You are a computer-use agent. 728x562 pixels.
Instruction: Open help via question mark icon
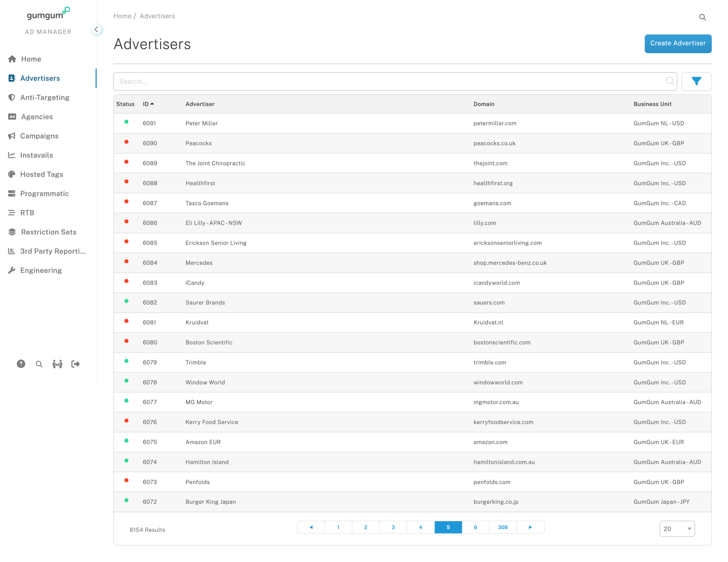tap(21, 364)
